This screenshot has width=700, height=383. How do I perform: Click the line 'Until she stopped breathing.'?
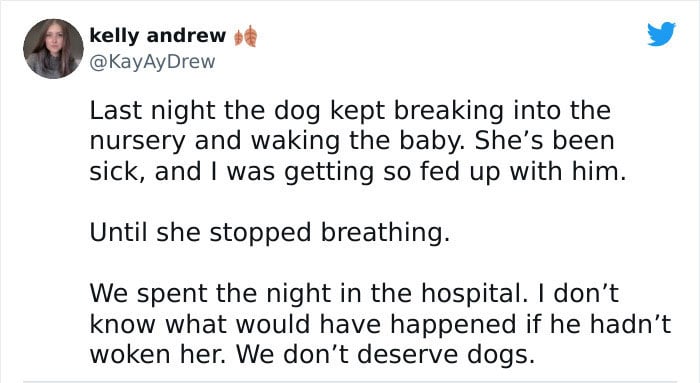click(x=270, y=233)
